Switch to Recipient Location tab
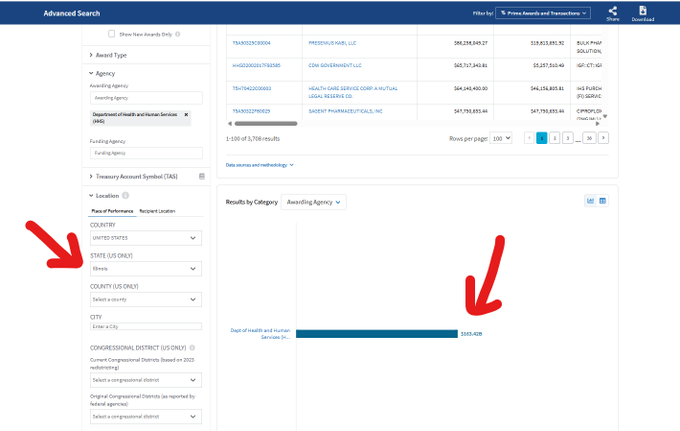The width and height of the screenshot is (680, 431). tap(157, 211)
